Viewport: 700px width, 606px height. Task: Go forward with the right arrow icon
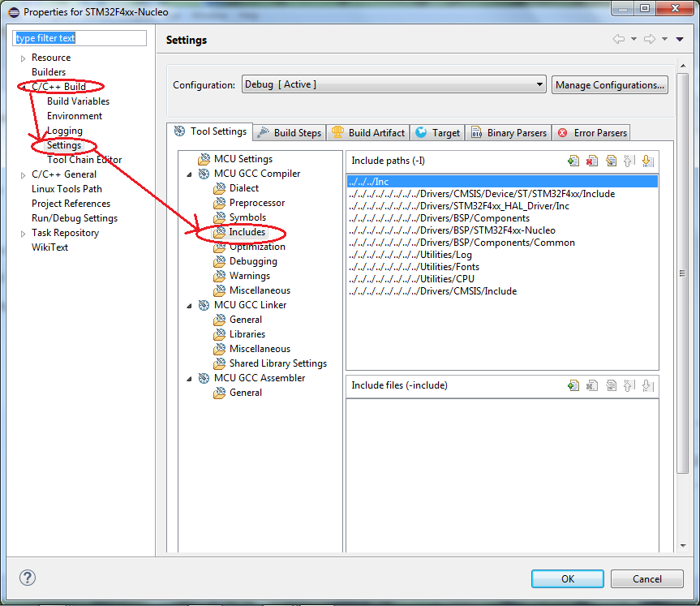coord(650,39)
